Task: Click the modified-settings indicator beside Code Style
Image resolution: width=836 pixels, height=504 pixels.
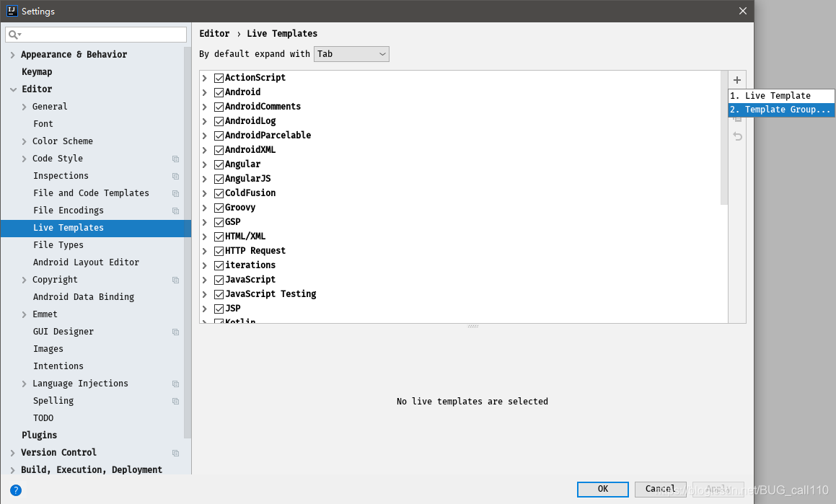Action: coord(175,159)
